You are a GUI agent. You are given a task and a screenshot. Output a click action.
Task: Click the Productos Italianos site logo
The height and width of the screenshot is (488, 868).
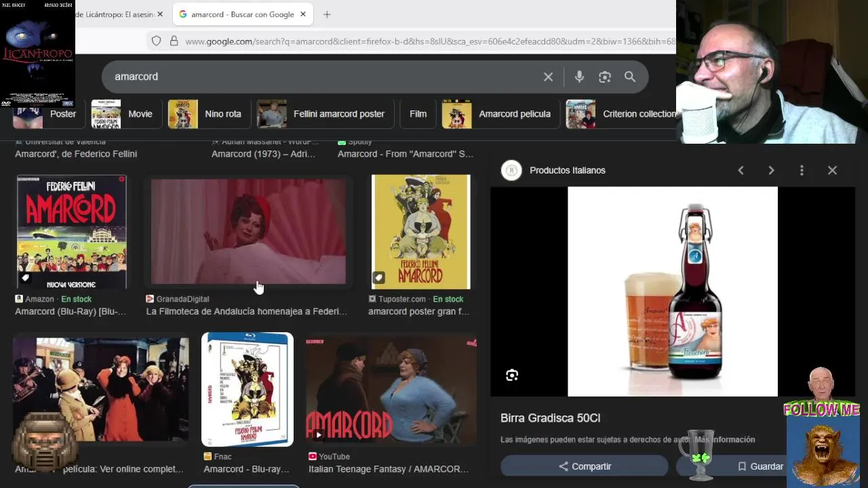511,171
